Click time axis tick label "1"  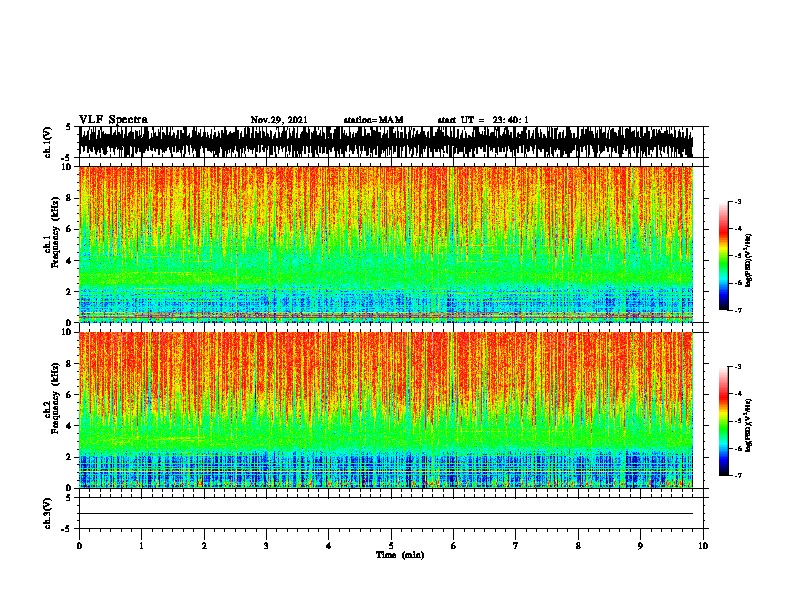coord(141,546)
